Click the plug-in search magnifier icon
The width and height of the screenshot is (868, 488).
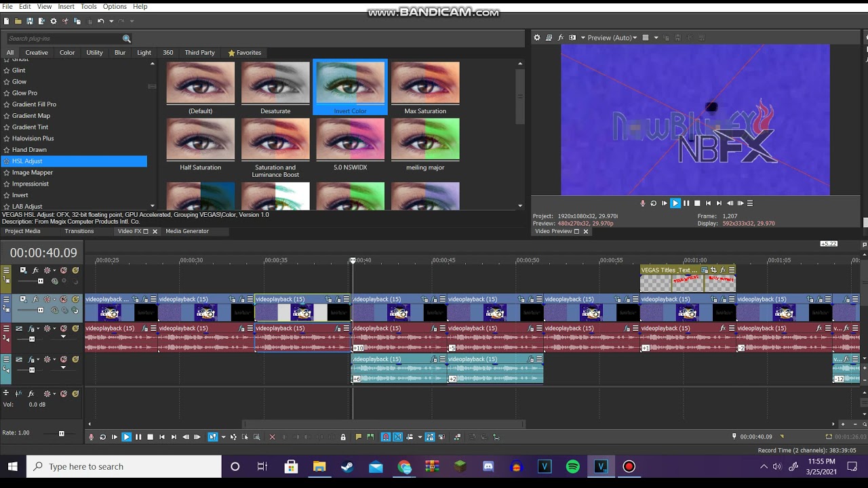(x=127, y=39)
